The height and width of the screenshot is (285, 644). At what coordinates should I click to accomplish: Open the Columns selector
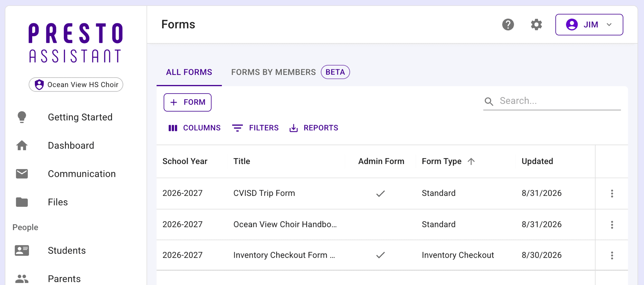pos(194,128)
